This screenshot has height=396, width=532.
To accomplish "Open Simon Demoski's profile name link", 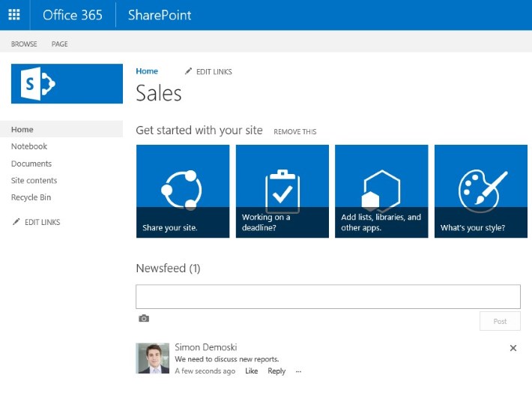I will click(x=205, y=347).
